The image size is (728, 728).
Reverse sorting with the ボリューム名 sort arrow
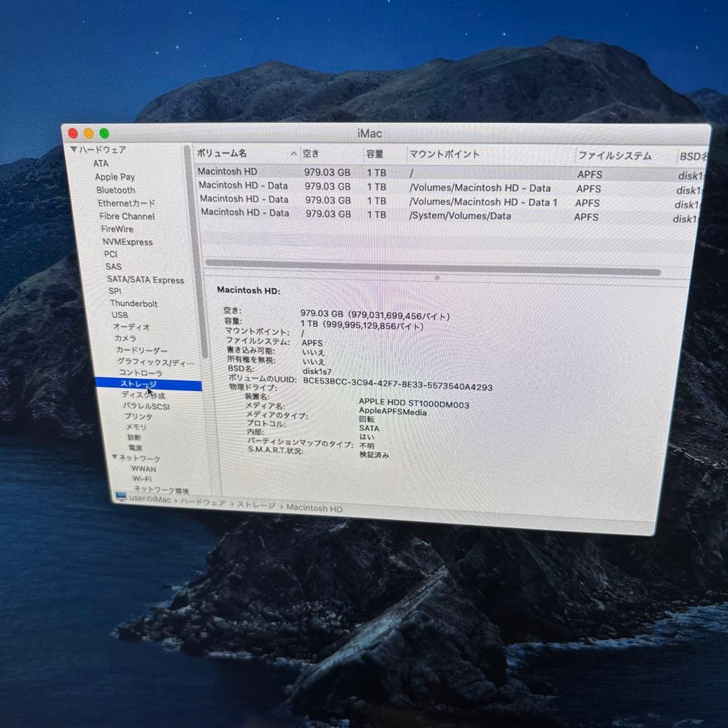293,153
